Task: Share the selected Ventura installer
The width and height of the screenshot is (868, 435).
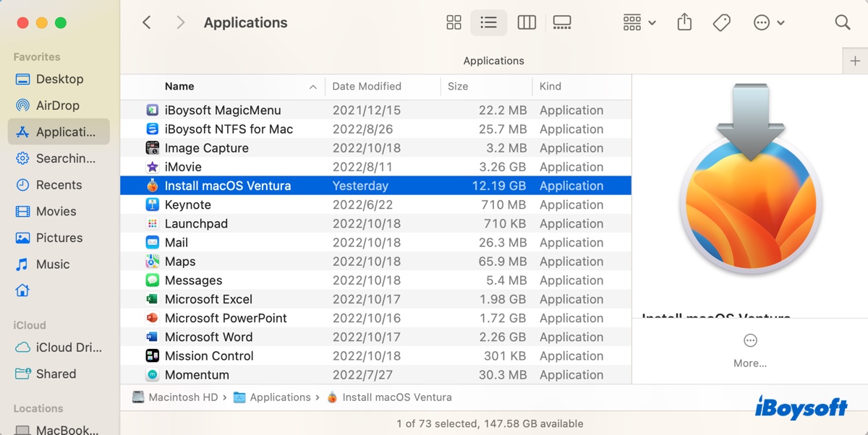Action: (684, 22)
